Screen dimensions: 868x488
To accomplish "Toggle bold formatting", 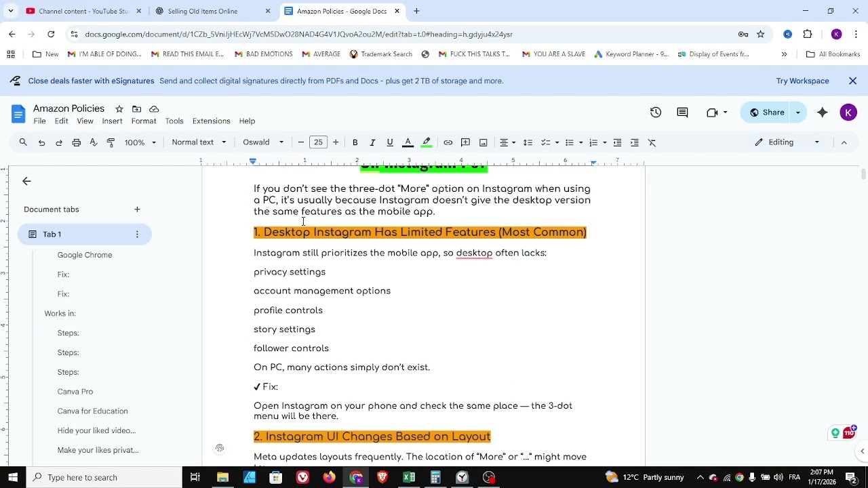I will 355,142.
